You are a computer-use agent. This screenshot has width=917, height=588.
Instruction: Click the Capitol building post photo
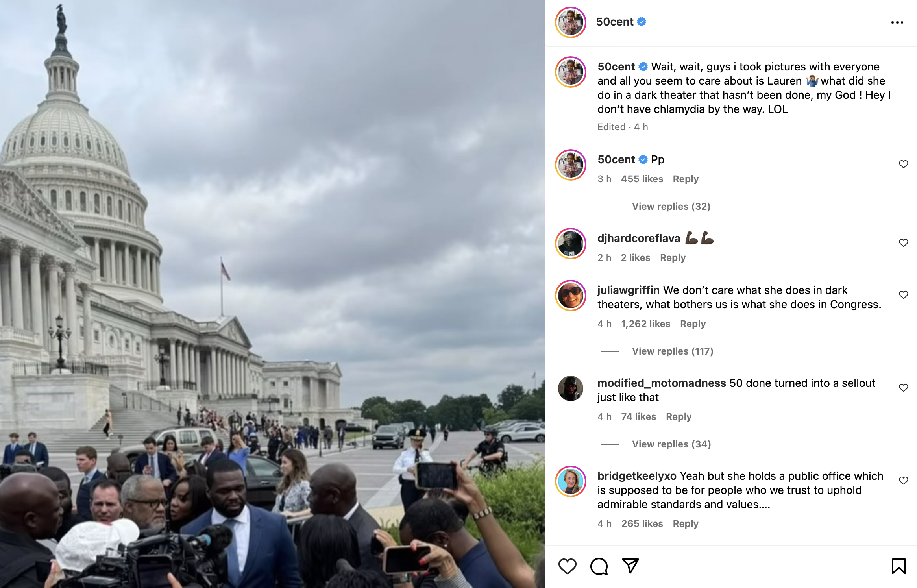(272, 294)
